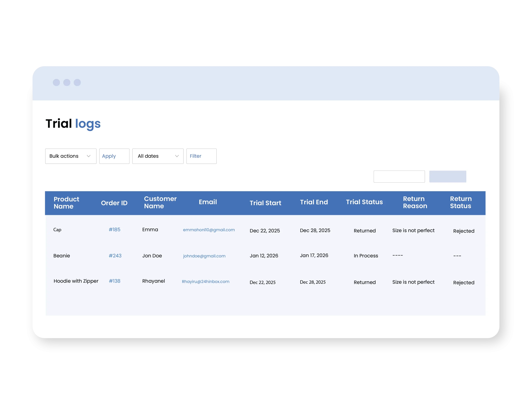
Task: Open order #243 link
Action: coord(115,255)
